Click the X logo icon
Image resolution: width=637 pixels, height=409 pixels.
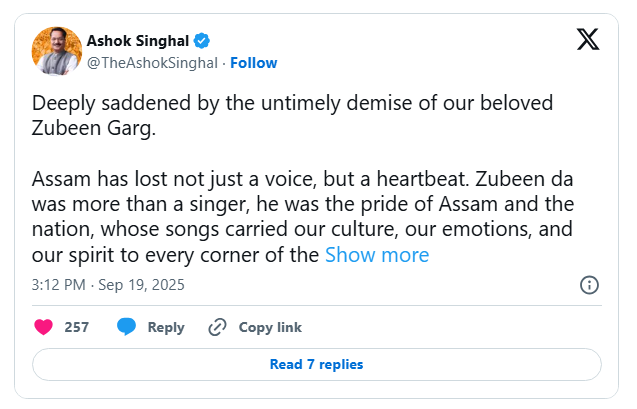[588, 40]
